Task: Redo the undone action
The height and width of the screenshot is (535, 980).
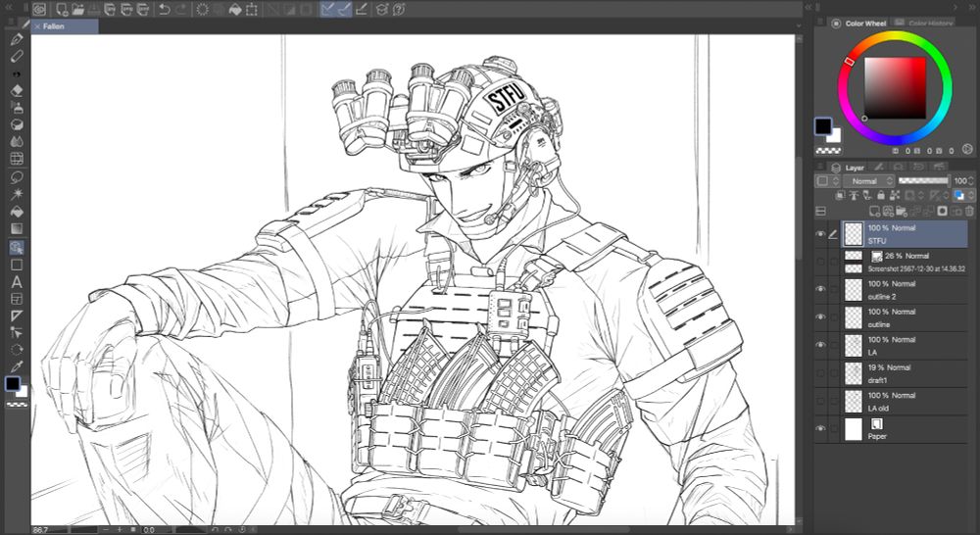Action: (181, 9)
